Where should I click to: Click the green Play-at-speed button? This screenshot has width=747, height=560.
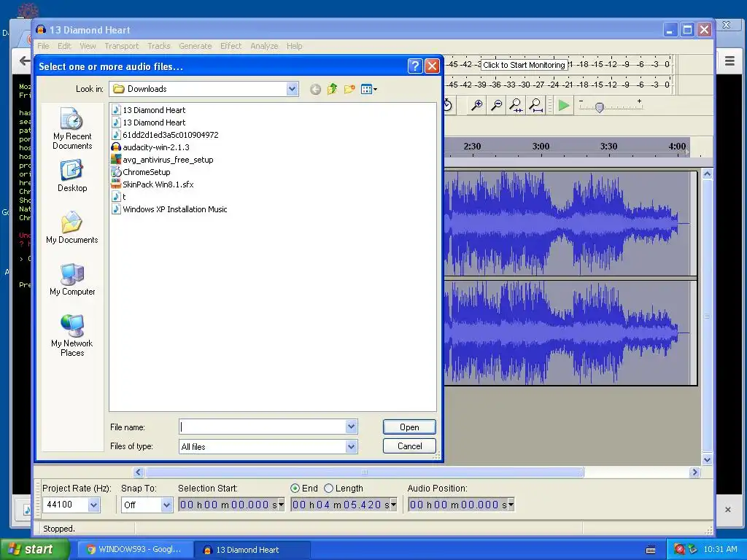point(564,105)
